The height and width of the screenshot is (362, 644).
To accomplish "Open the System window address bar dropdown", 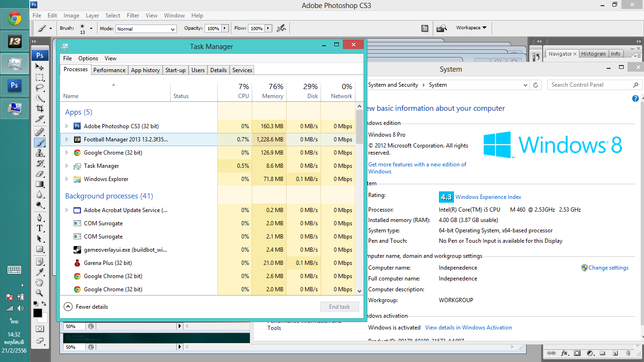I will pyautogui.click(x=525, y=85).
